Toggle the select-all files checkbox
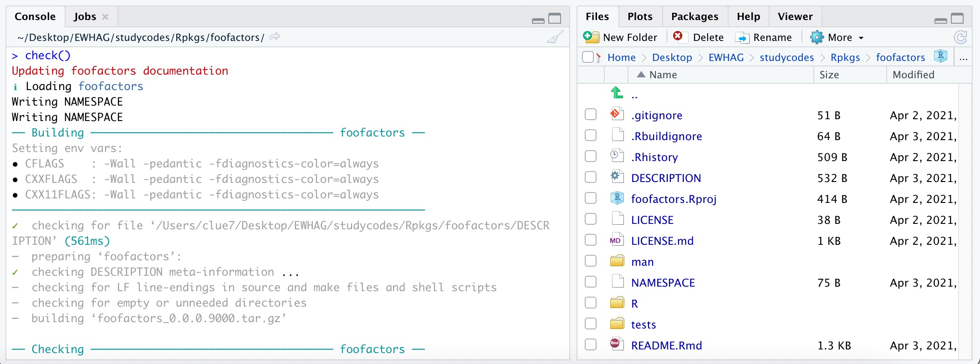Viewport: 980px width, 364px height. click(588, 57)
